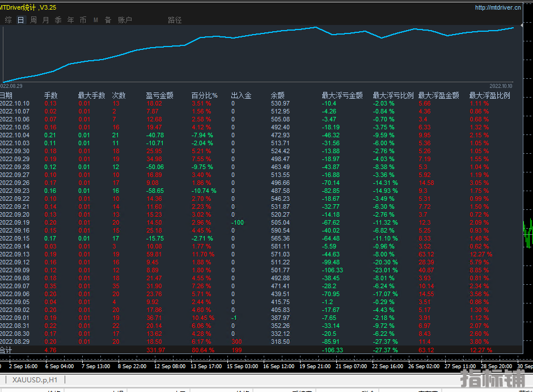Select the 日 daily statistics tab
The height and width of the screenshot is (392, 533).
[x=21, y=20]
